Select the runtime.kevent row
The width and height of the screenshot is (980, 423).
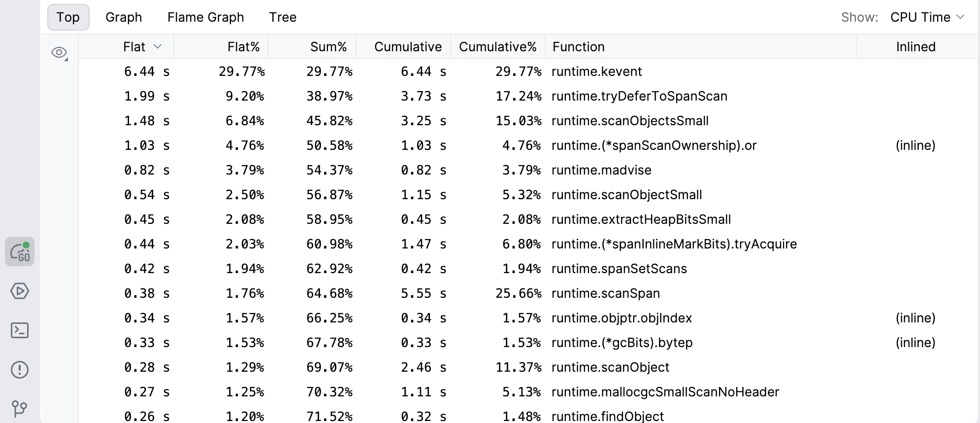tap(527, 71)
